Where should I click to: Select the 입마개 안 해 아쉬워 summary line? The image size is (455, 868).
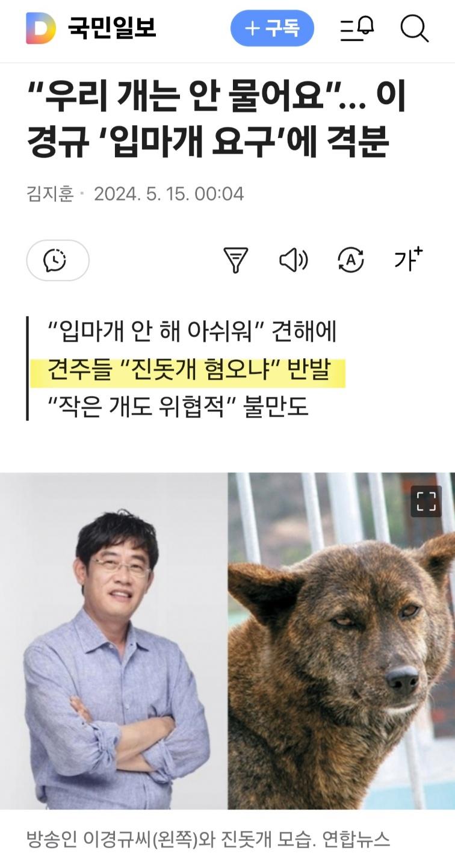[193, 332]
